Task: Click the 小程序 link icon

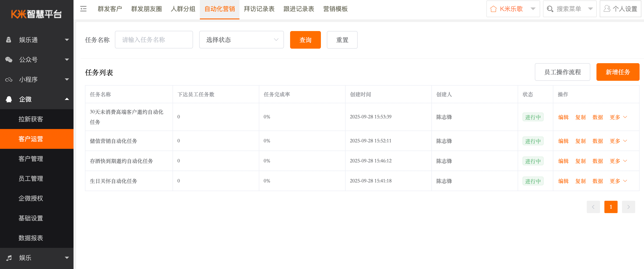Action: (9, 79)
